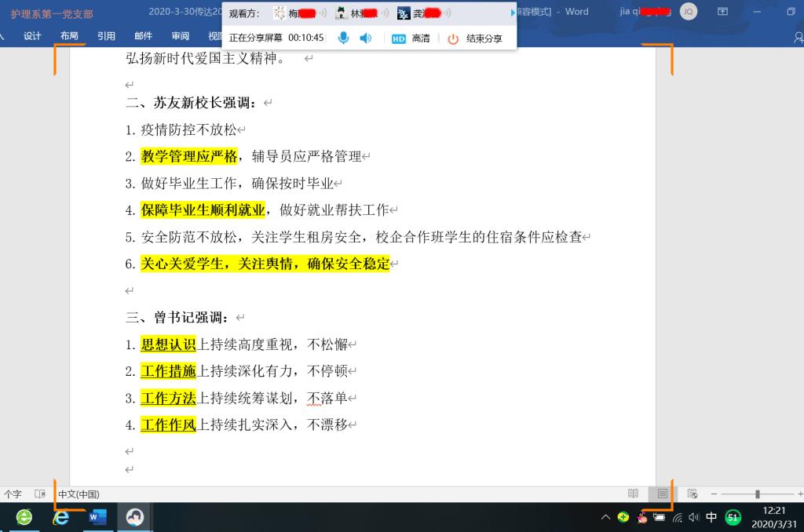Click the zoom out minus button
Viewport: 804px width, 532px height.
[714, 494]
